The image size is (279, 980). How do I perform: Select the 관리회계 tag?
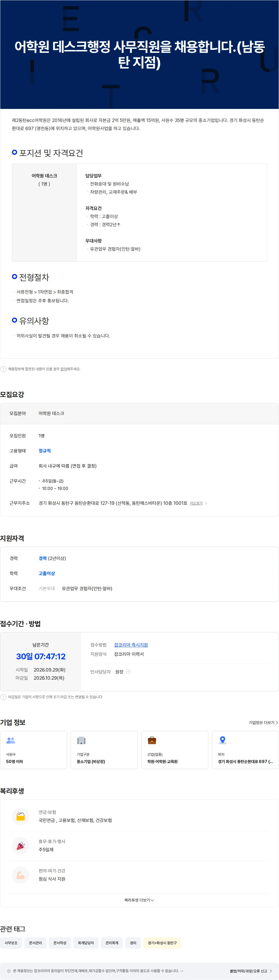pyautogui.click(x=112, y=943)
